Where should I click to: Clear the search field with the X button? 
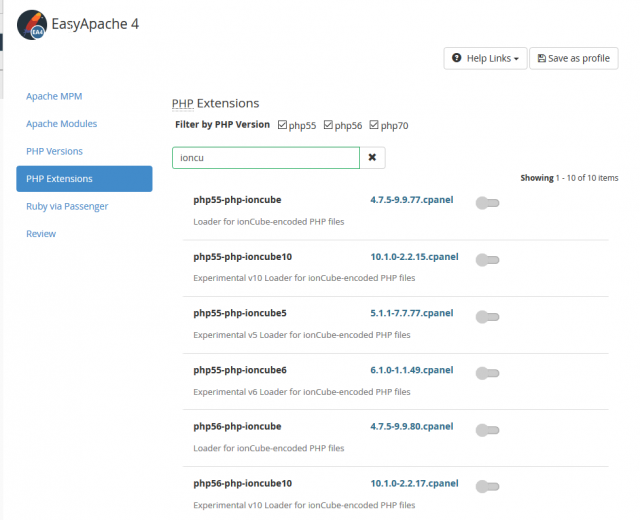click(372, 158)
